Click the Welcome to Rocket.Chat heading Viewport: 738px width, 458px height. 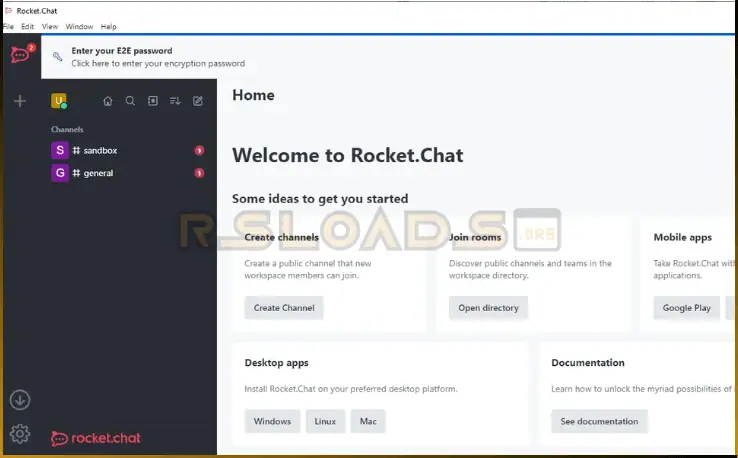[348, 155]
